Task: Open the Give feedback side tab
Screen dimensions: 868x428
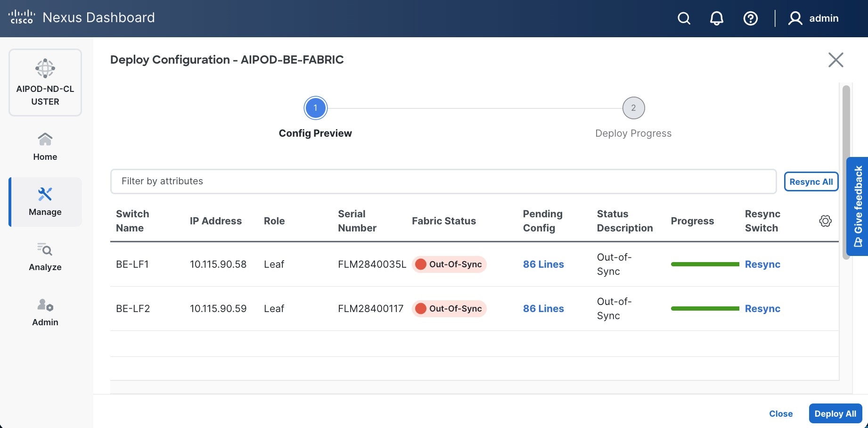Action: coord(858,206)
